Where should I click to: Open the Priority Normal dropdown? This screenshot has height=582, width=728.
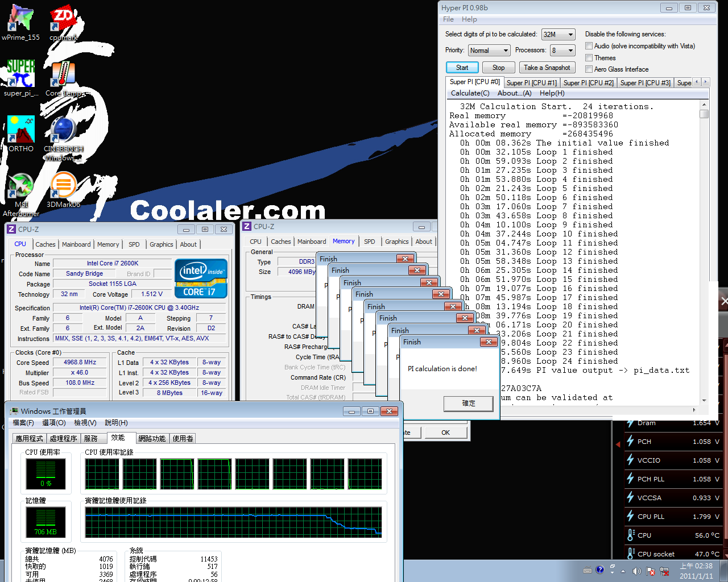point(489,50)
